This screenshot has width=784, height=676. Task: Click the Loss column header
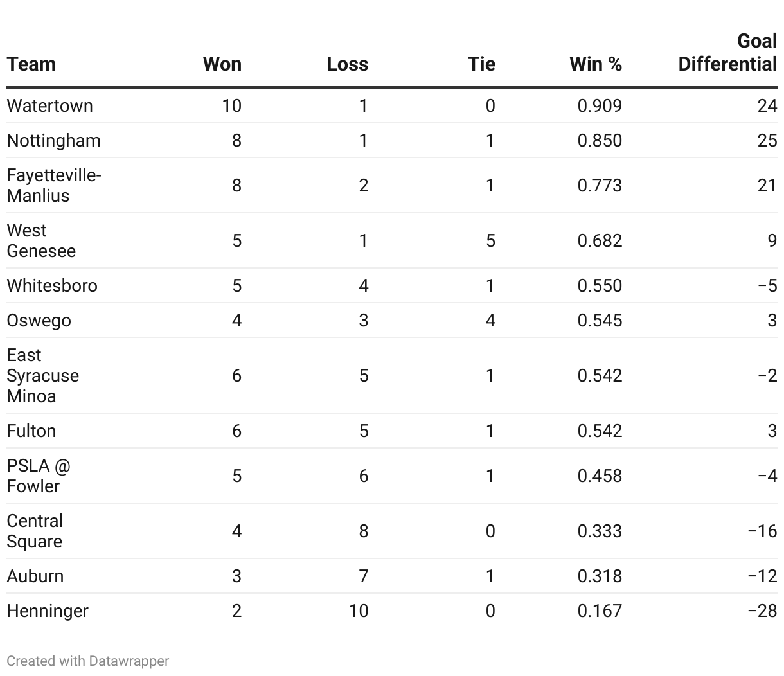347,64
